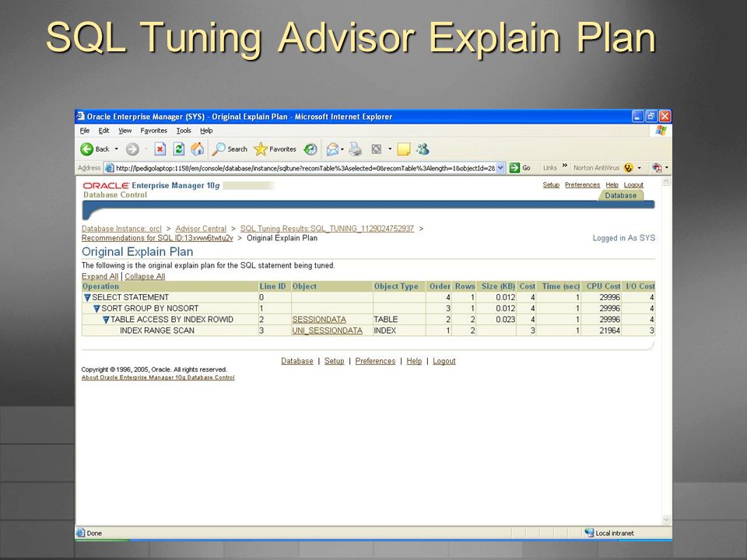Open About Oracle Enterprise Manager link

tap(158, 378)
